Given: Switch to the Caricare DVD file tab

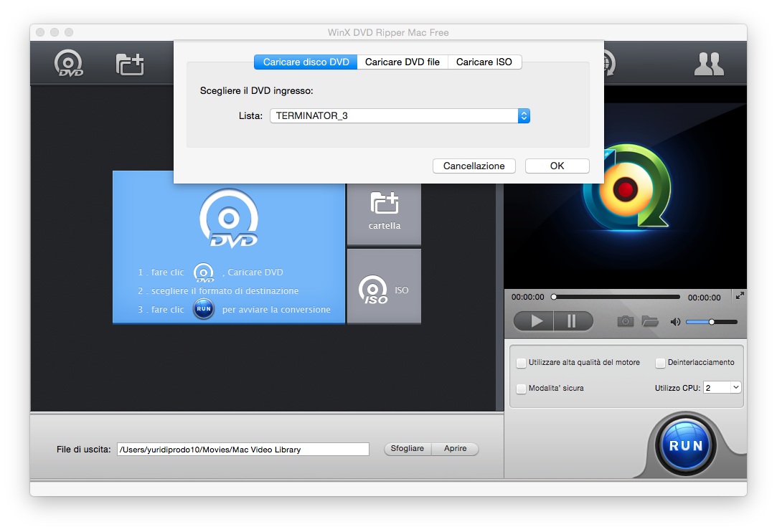Looking at the screenshot, I should (402, 62).
